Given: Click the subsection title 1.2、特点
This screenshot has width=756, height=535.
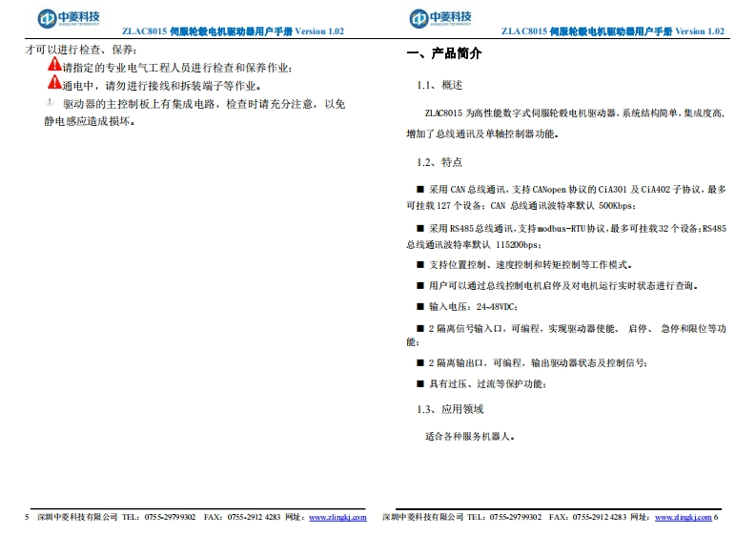Looking at the screenshot, I should pyautogui.click(x=440, y=162).
